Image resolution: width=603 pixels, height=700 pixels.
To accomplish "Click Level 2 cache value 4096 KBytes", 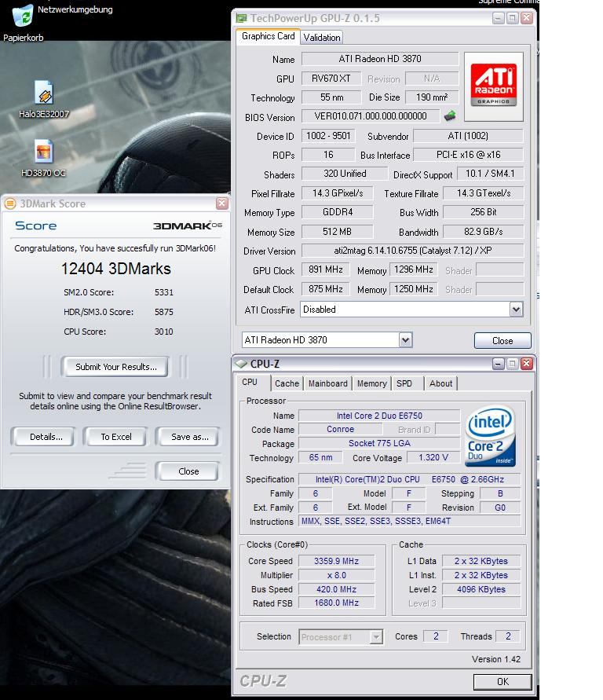I will 481,589.
